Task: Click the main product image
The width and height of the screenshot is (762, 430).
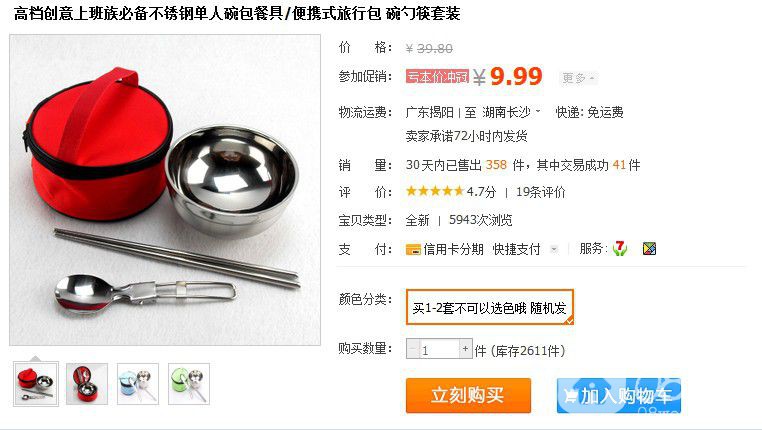Action: [165, 190]
